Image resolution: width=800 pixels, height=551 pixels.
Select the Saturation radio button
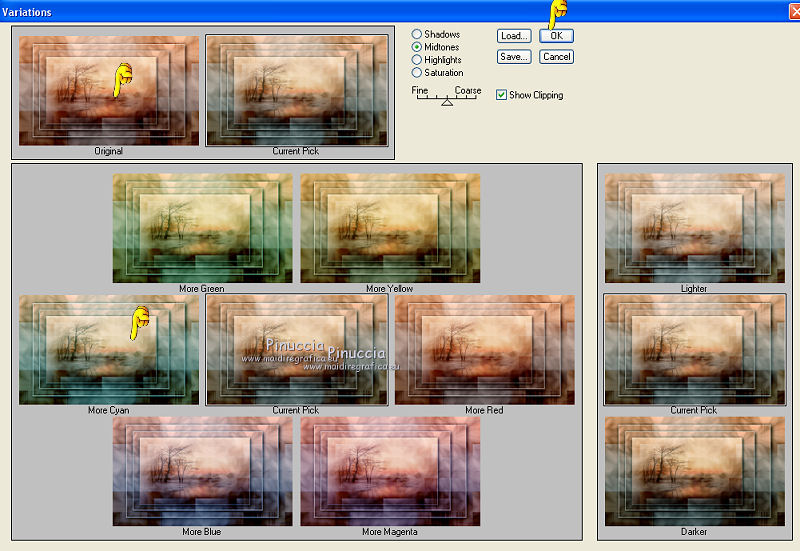(x=417, y=72)
